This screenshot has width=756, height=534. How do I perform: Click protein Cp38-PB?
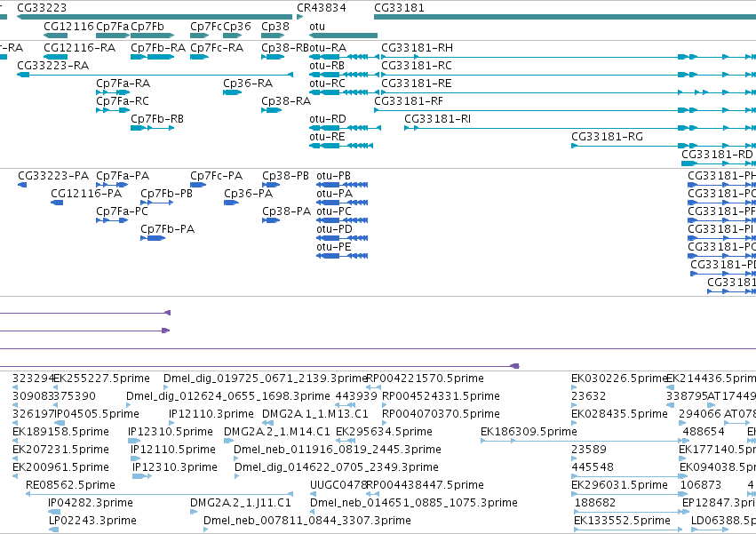click(x=271, y=185)
